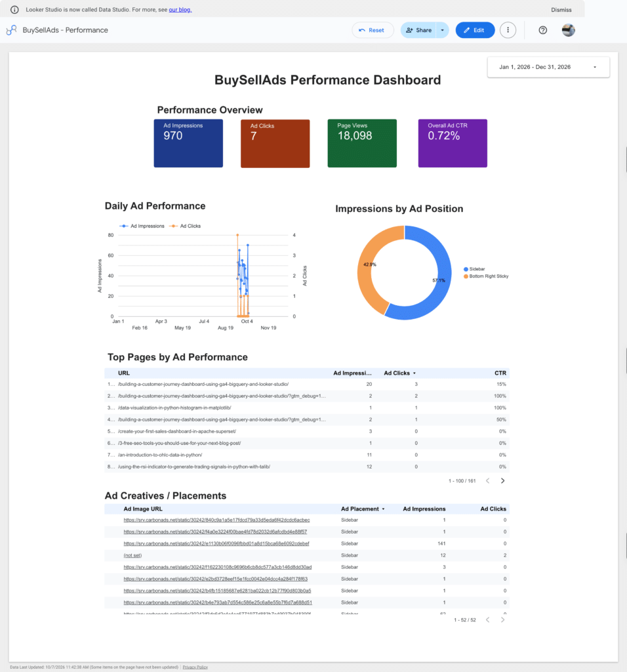Image resolution: width=627 pixels, height=672 pixels.
Task: Go to next page of Top Pages table
Action: tap(503, 481)
